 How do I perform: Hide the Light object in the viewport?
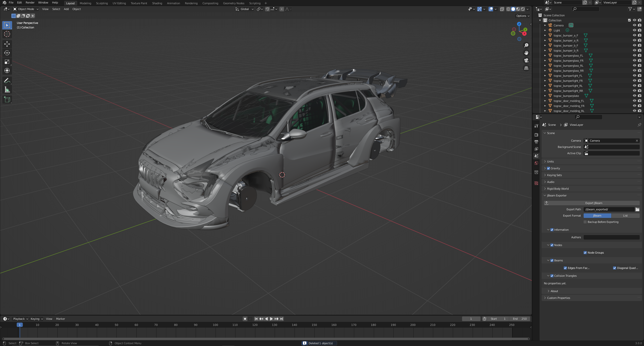635,30
